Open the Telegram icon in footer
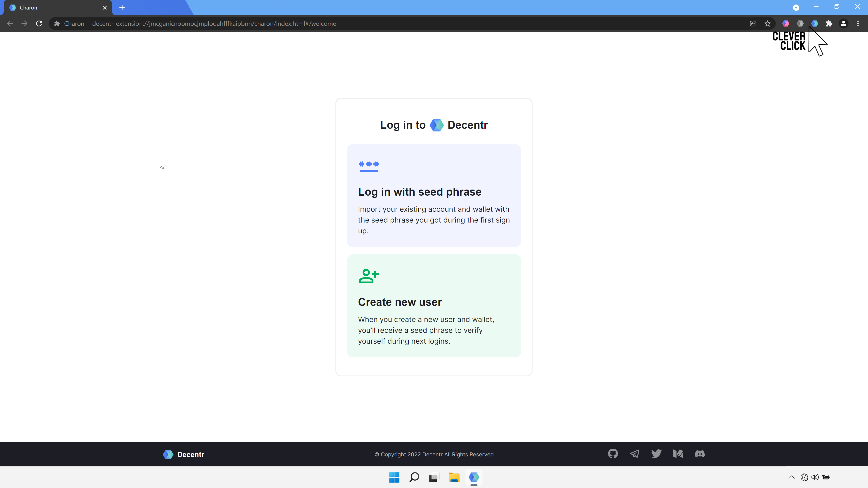 pos(634,454)
